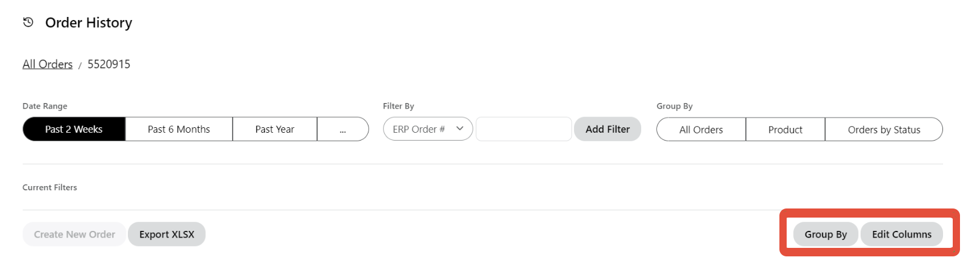Open more date range options (ellipsis)

tap(342, 129)
